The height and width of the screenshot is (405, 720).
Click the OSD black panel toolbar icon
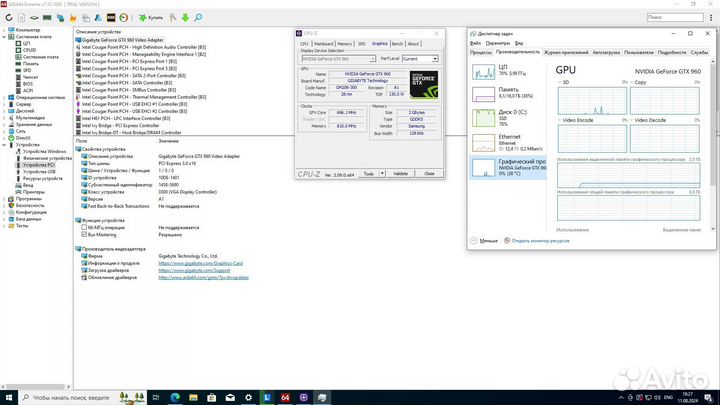tap(111, 17)
